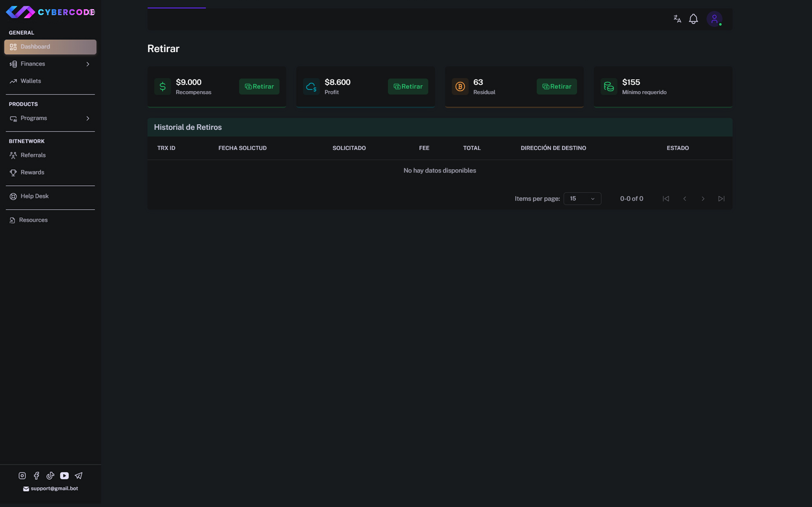Open Wallets in the sidebar
812x507 pixels.
(x=31, y=81)
